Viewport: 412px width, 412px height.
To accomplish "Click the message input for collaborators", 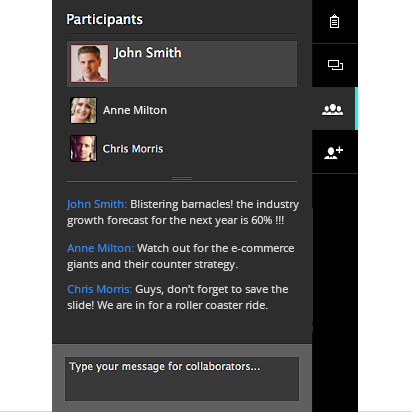I will click(182, 379).
